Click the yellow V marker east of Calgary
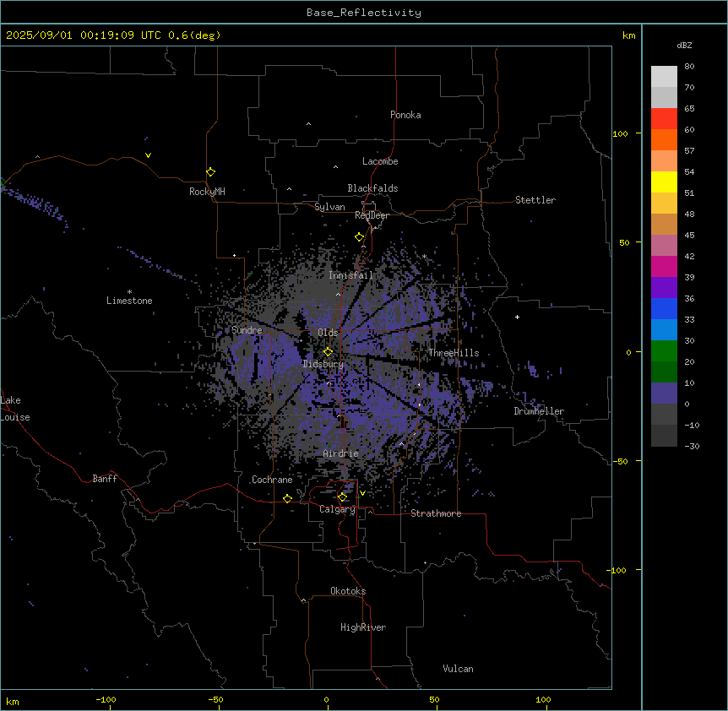Viewport: 728px width, 711px height. 362,493
